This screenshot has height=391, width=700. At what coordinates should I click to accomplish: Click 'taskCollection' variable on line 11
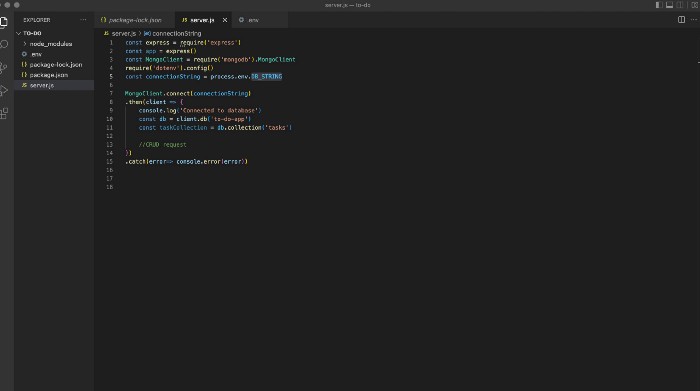[183, 128]
